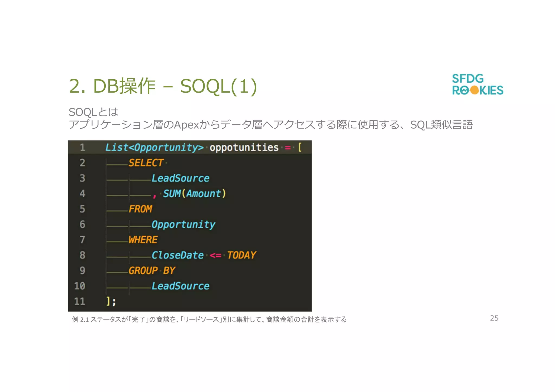Click the slide title '2. DB操作 – SOQL(1)'
Viewport: 555px width, 392px height.
point(163,86)
